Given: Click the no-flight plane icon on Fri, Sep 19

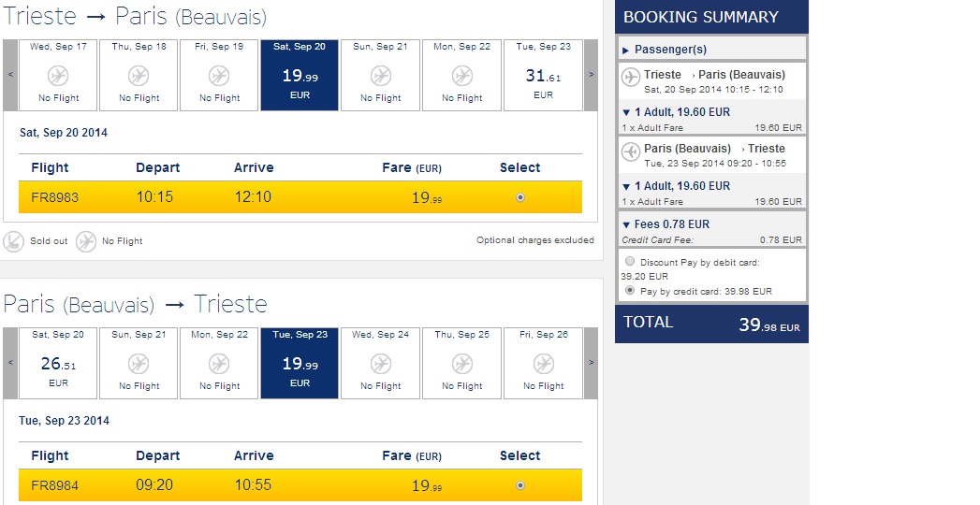Looking at the screenshot, I should tap(219, 76).
